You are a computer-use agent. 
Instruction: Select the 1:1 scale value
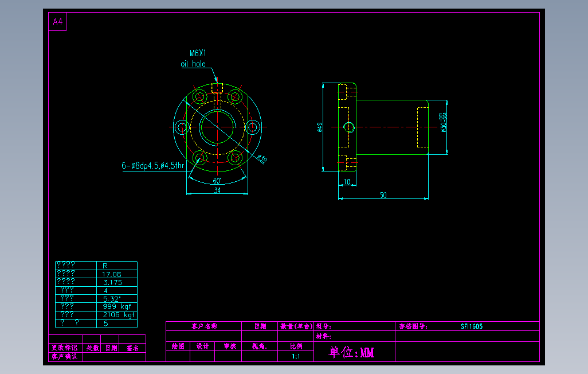click(296, 356)
